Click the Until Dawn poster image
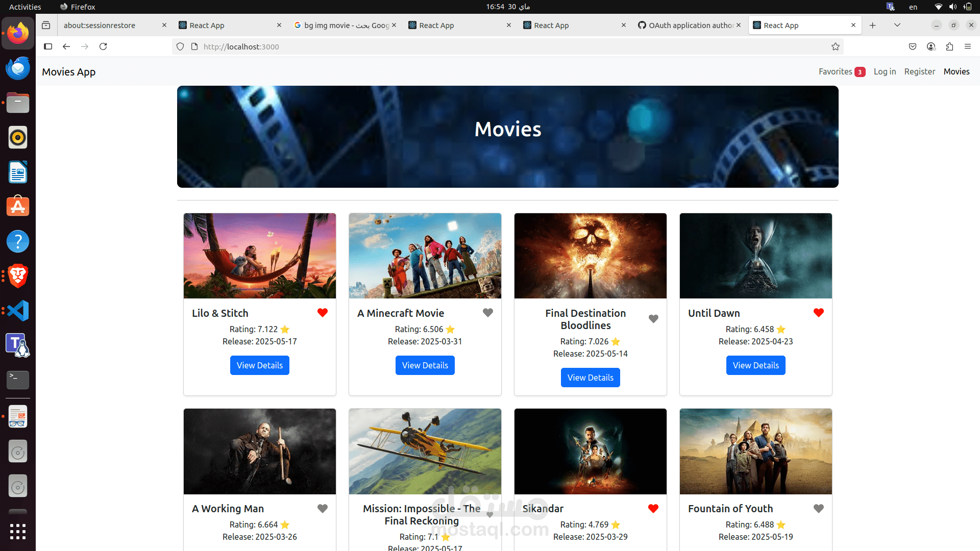The height and width of the screenshot is (551, 980). 756,256
